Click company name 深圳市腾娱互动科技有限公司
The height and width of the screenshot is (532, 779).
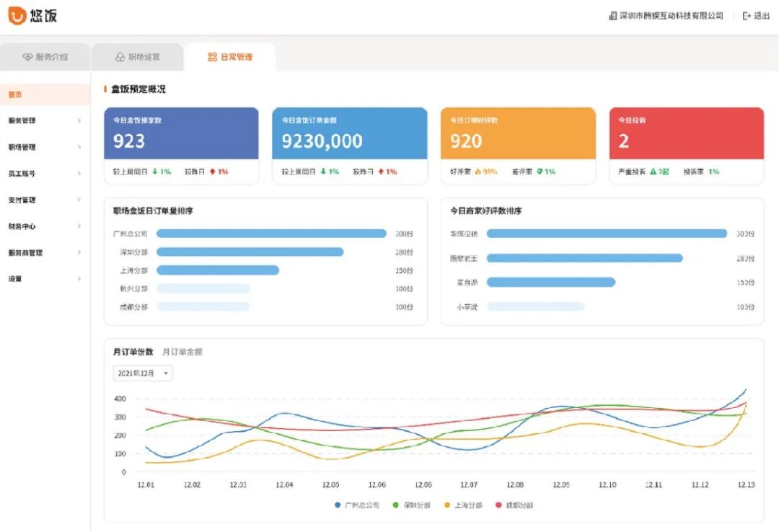pos(671,16)
